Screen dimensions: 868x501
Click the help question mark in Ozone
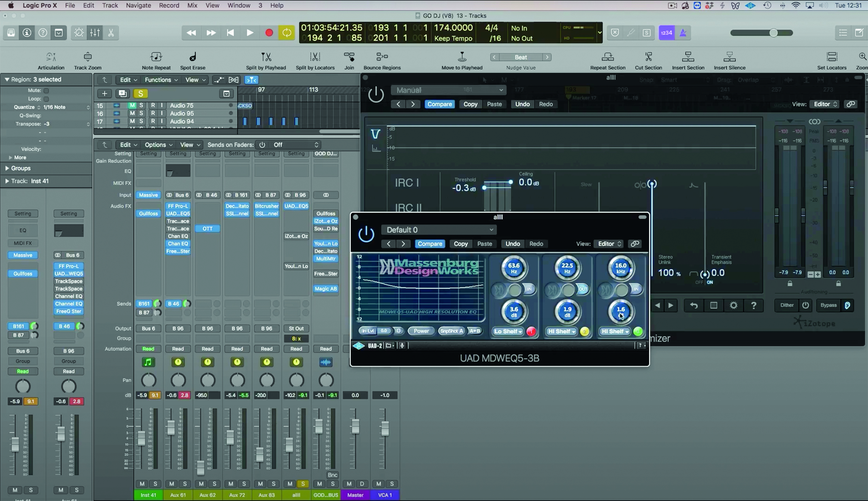click(754, 305)
